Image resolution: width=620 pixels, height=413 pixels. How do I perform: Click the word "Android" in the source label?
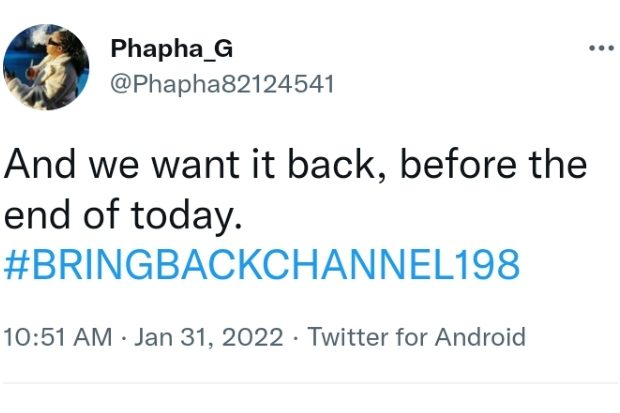click(478, 336)
